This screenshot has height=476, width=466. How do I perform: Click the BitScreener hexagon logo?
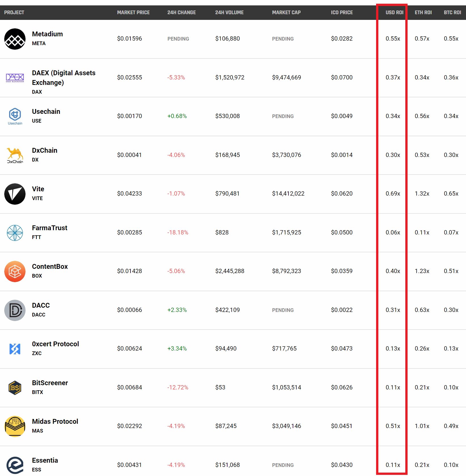pyautogui.click(x=15, y=388)
